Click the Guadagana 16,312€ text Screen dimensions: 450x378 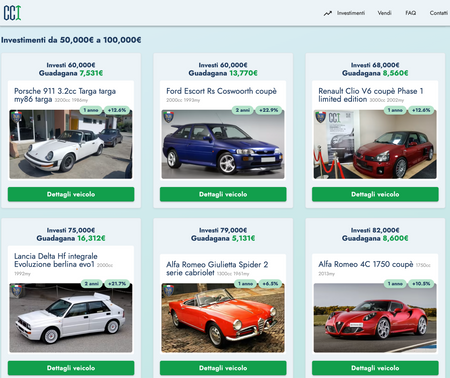click(x=71, y=238)
